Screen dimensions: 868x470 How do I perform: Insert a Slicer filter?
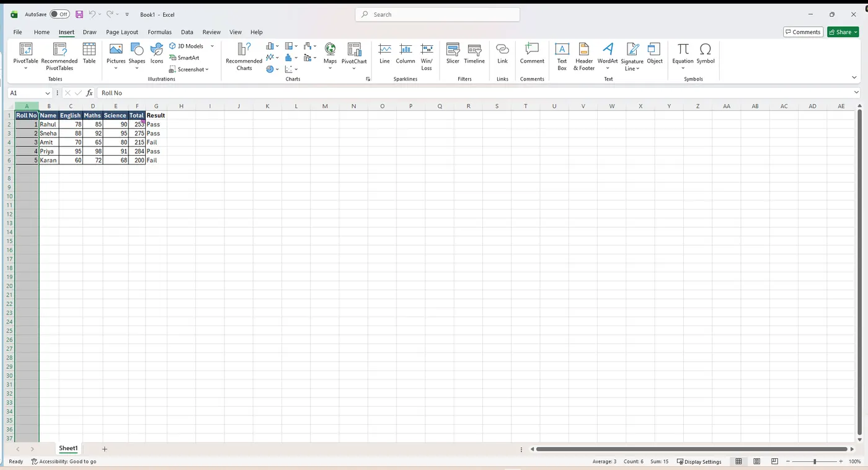point(453,53)
